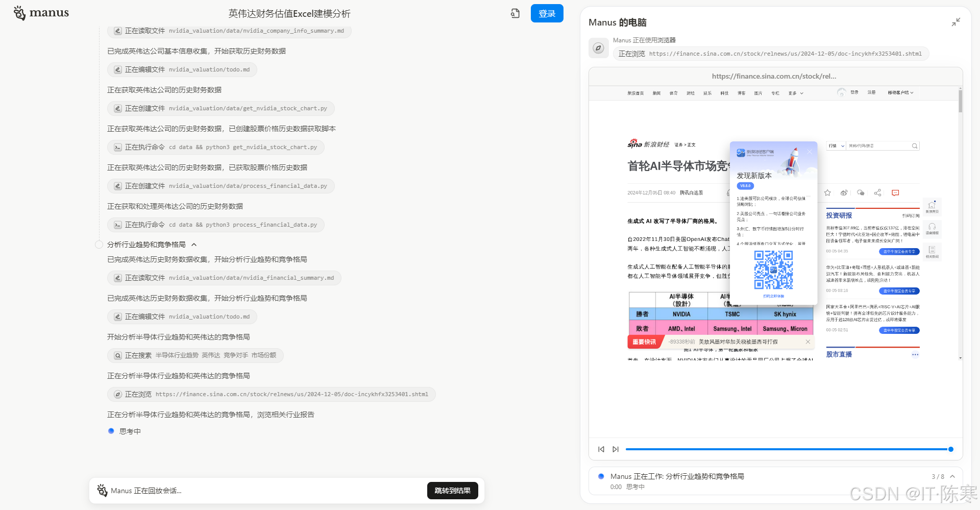Image resolution: width=980 pixels, height=510 pixels.
Task: Click the compass icon in the 正在浏览 step
Action: click(118, 394)
